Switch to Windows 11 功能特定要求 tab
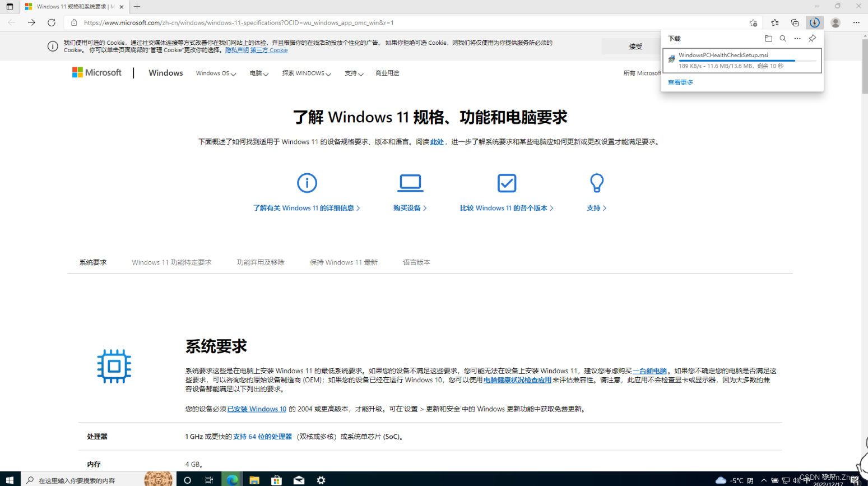Image resolution: width=868 pixels, height=486 pixels. tap(171, 262)
